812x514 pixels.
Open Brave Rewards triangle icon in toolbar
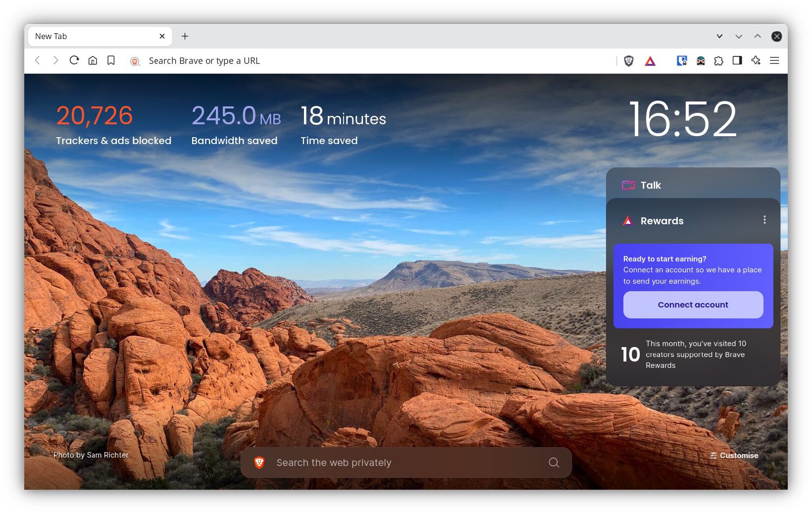tap(650, 61)
